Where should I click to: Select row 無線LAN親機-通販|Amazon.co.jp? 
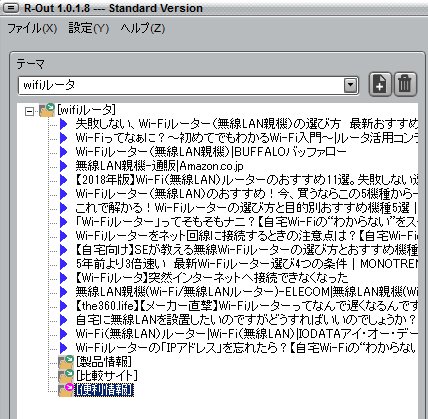point(159,166)
